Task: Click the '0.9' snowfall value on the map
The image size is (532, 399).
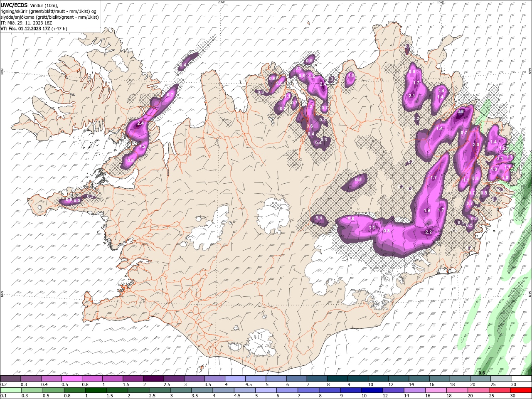Action: point(412,71)
